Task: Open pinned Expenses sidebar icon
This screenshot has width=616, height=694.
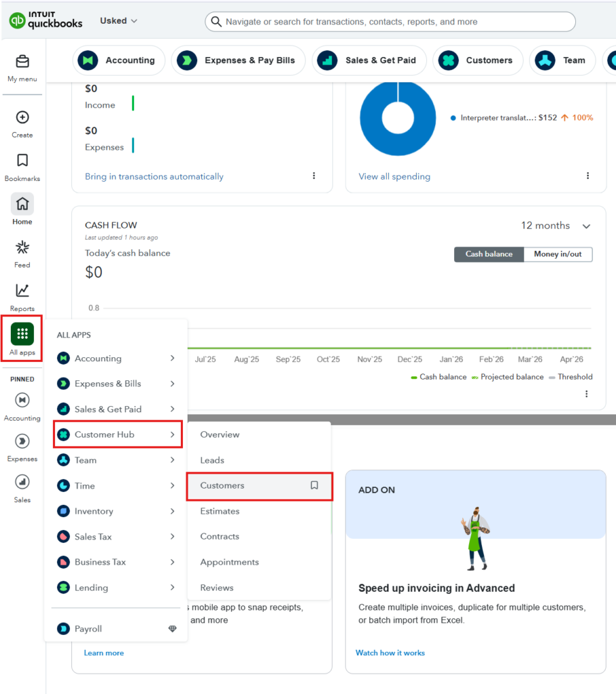Action: (22, 441)
